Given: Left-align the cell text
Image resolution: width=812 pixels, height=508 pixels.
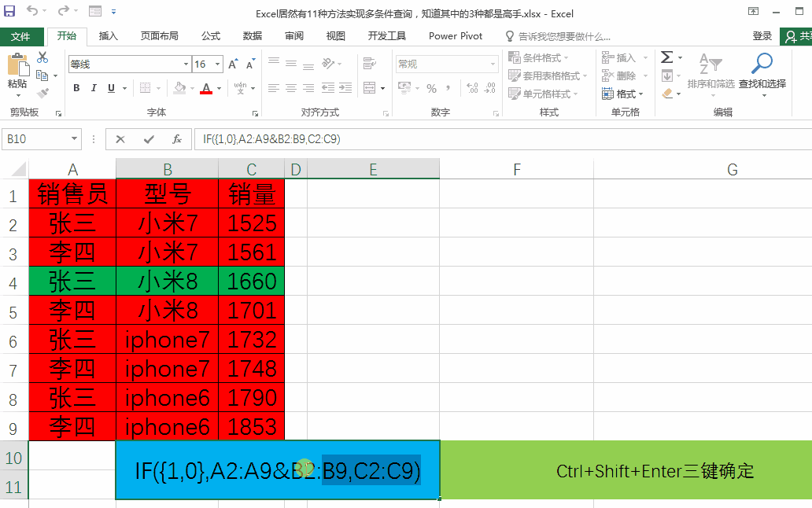Looking at the screenshot, I should click(274, 88).
